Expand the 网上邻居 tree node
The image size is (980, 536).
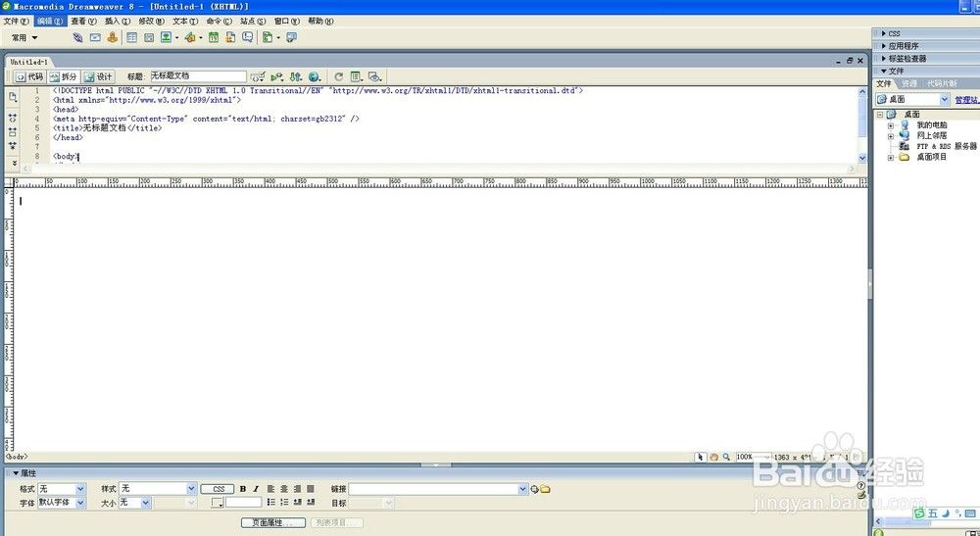click(x=891, y=136)
